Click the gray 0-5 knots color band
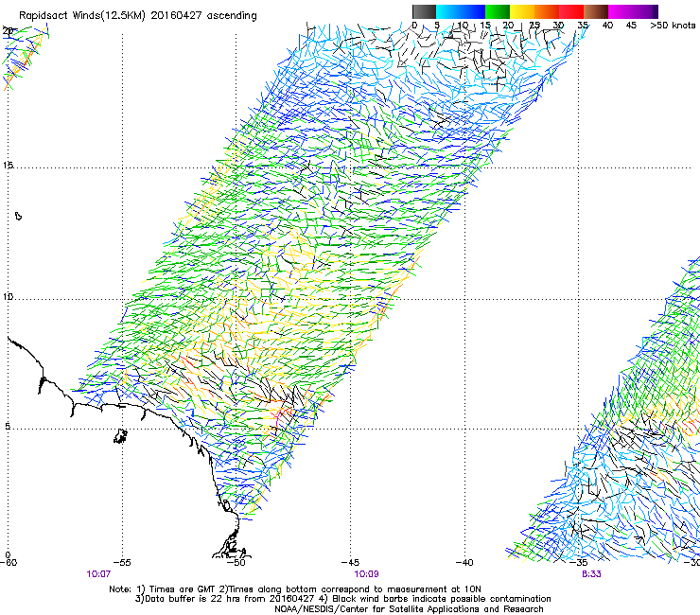This screenshot has height=615, width=700. tap(424, 11)
